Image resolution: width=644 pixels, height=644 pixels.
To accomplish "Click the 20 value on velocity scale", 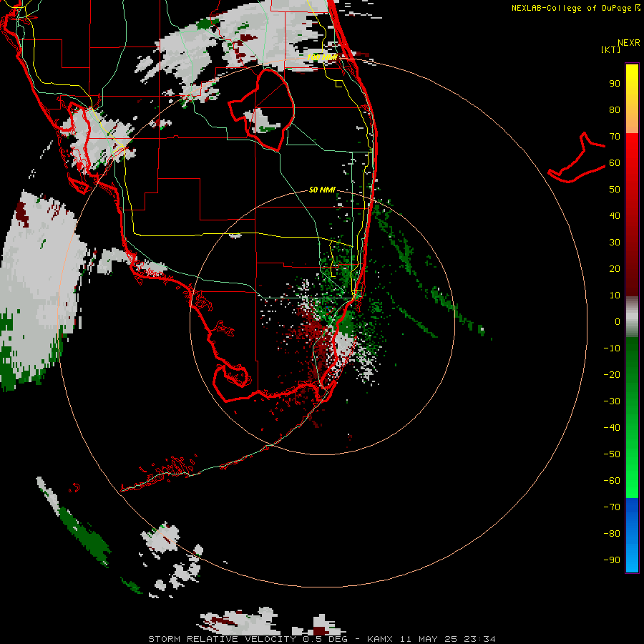I will 615,268.
